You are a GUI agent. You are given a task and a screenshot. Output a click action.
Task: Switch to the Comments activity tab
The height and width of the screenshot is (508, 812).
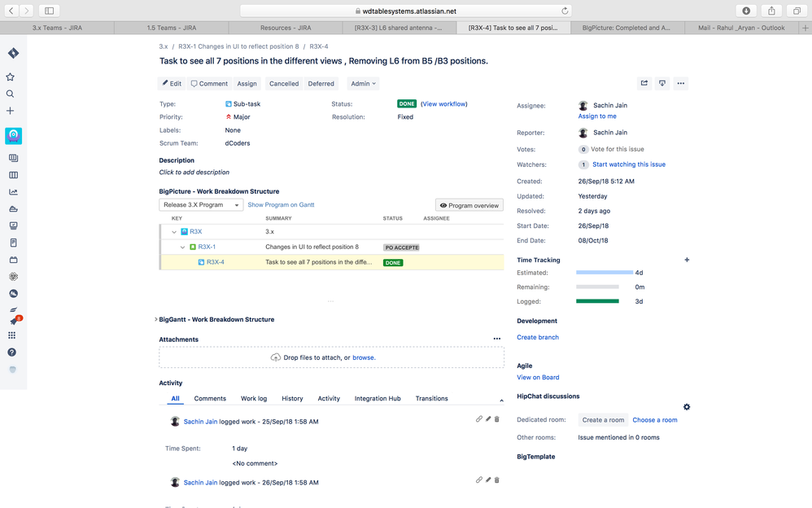point(210,399)
